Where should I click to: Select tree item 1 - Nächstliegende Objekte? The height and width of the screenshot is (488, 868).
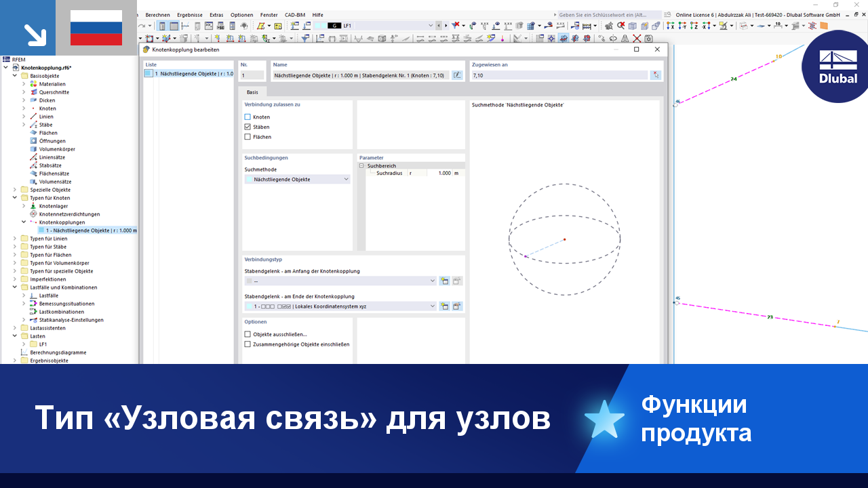point(87,230)
